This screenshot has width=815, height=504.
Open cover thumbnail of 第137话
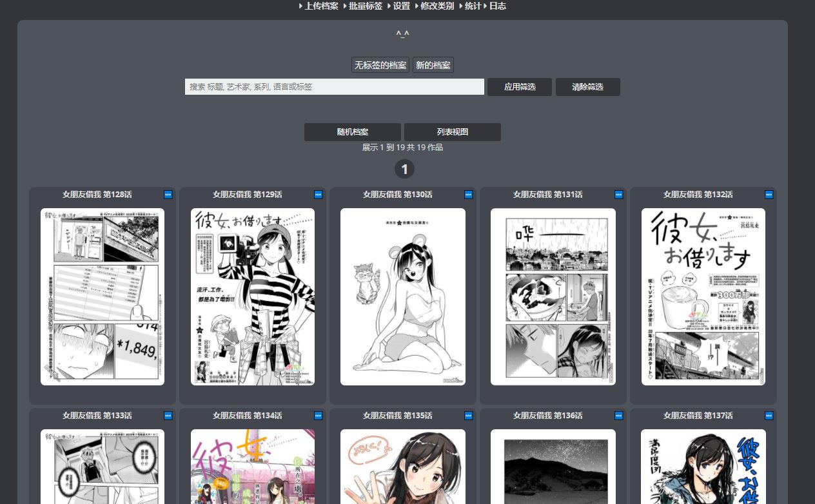[x=703, y=467]
